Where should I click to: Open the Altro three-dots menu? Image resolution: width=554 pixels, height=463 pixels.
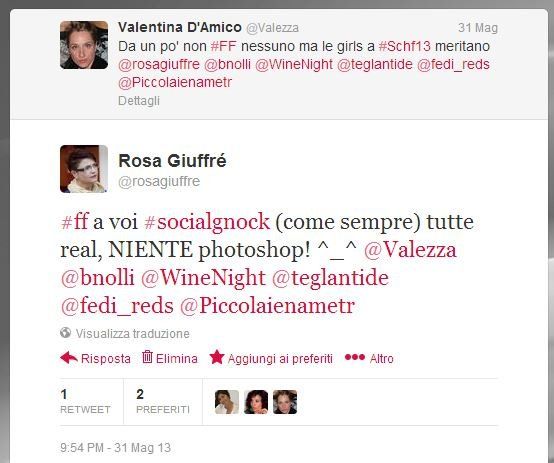click(x=354, y=357)
